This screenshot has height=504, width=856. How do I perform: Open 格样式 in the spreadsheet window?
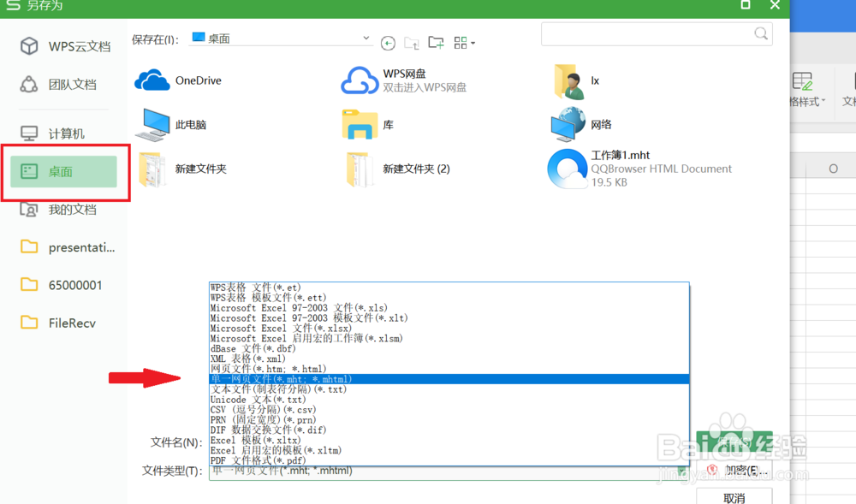807,90
